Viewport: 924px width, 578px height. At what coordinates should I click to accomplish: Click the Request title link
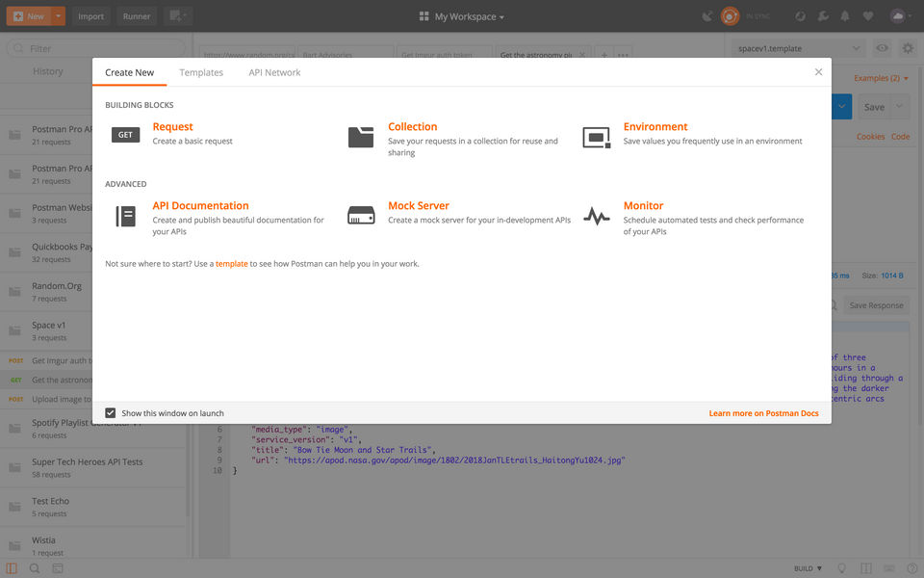pos(172,127)
